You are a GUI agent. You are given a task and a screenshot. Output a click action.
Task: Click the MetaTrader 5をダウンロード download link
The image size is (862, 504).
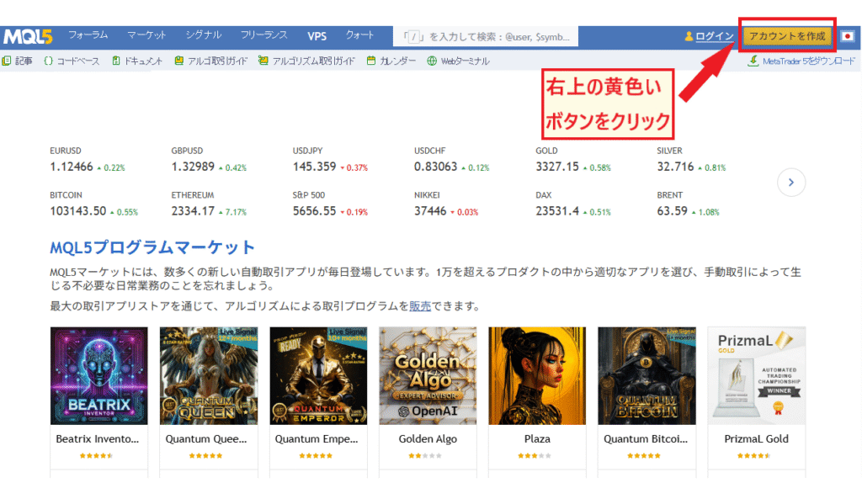point(801,61)
